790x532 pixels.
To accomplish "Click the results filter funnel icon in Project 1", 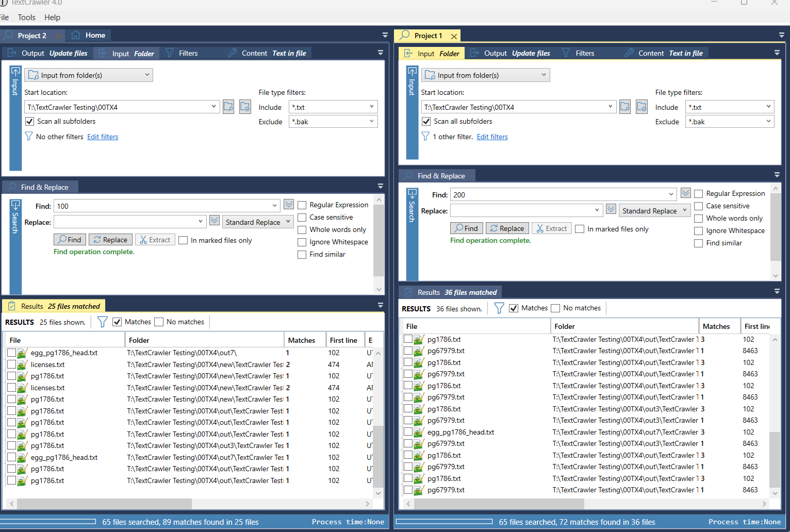I will click(499, 308).
